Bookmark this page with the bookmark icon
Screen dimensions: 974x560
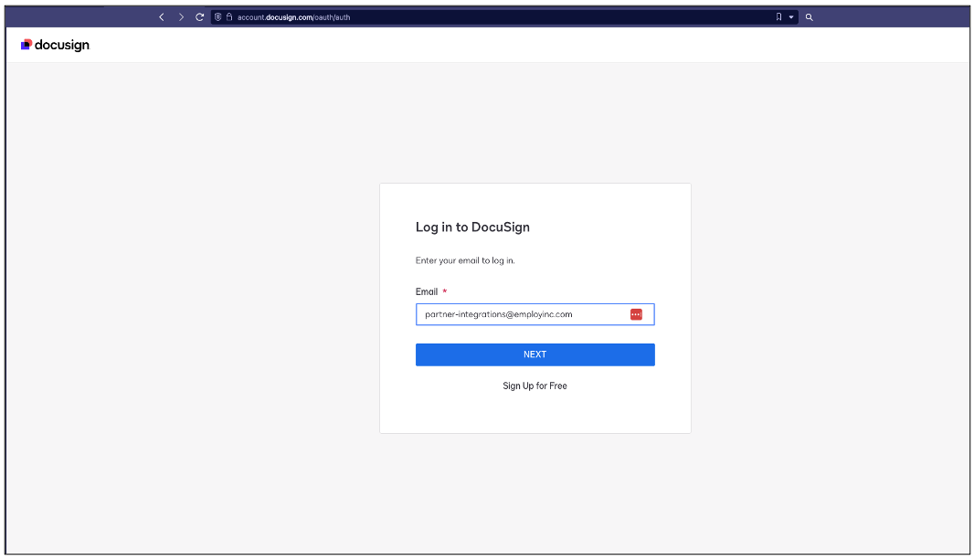pos(778,17)
